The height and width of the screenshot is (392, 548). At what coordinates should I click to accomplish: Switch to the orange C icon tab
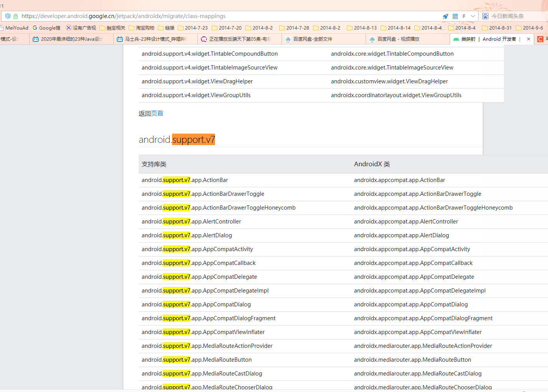(540, 39)
